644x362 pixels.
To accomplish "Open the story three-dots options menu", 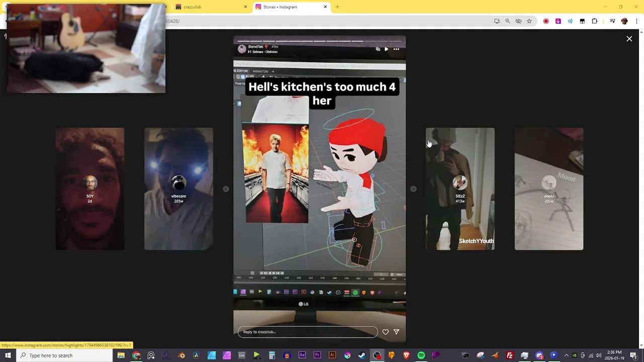I will pos(396,49).
